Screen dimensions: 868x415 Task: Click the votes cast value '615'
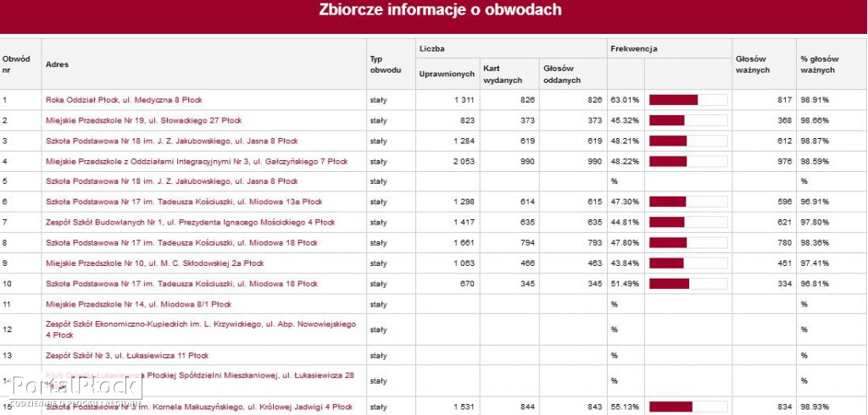click(x=595, y=202)
